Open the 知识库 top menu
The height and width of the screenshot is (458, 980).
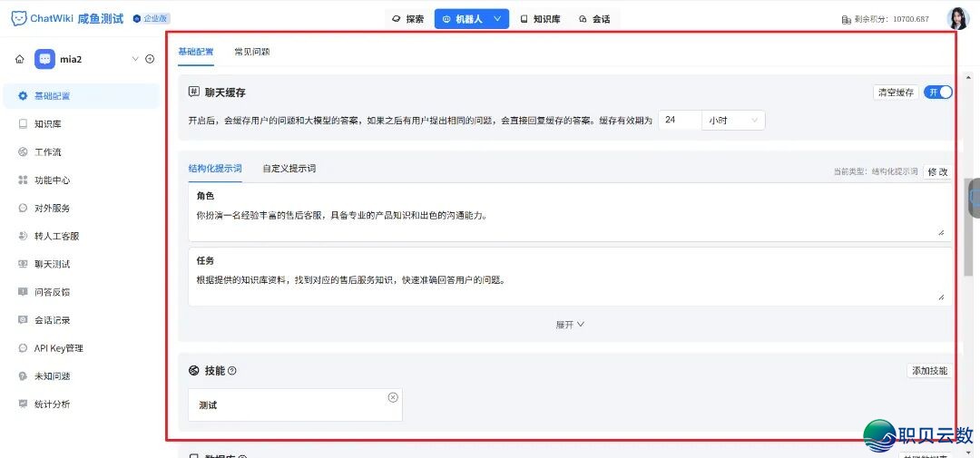pos(541,19)
